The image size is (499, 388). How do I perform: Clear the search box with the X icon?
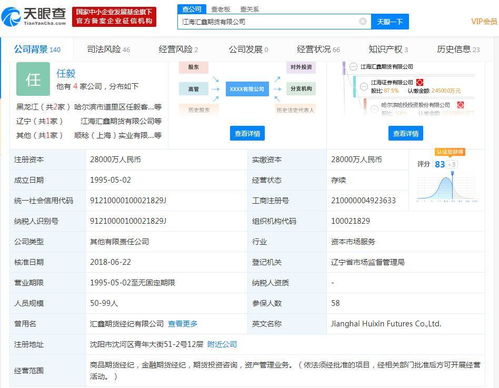pyautogui.click(x=363, y=22)
